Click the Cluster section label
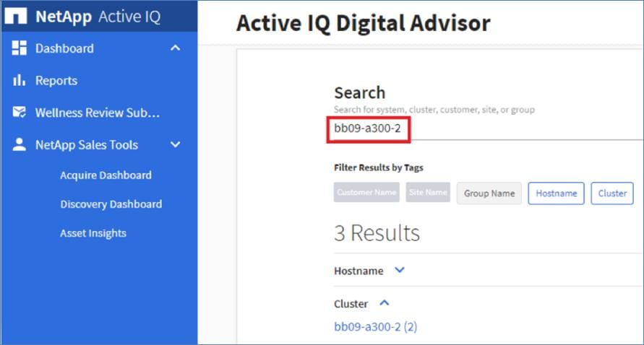Image resolution: width=644 pixels, height=345 pixels. [351, 304]
